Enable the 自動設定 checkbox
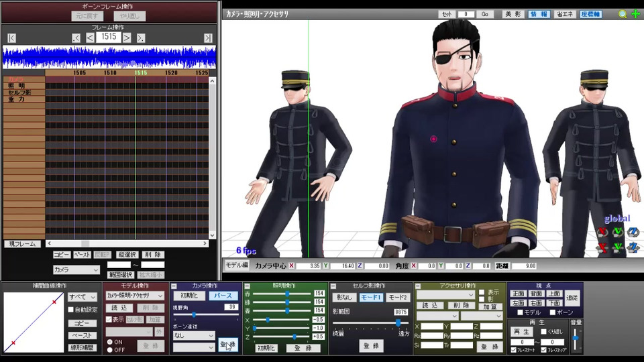The width and height of the screenshot is (644, 362). click(72, 310)
